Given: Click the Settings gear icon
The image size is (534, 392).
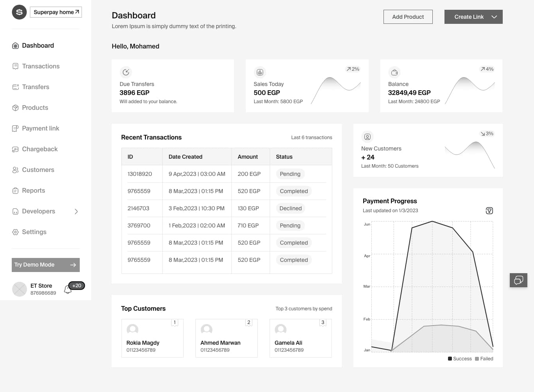Looking at the screenshot, I should (x=15, y=232).
